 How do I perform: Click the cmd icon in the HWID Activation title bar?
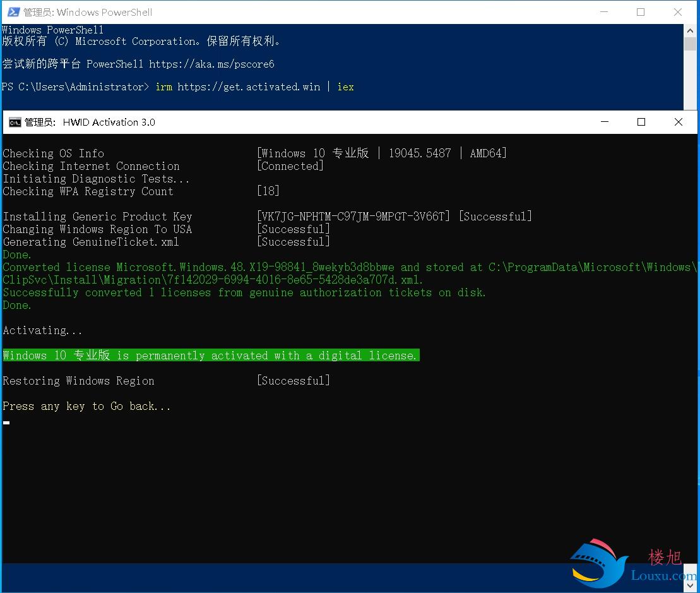[x=15, y=123]
